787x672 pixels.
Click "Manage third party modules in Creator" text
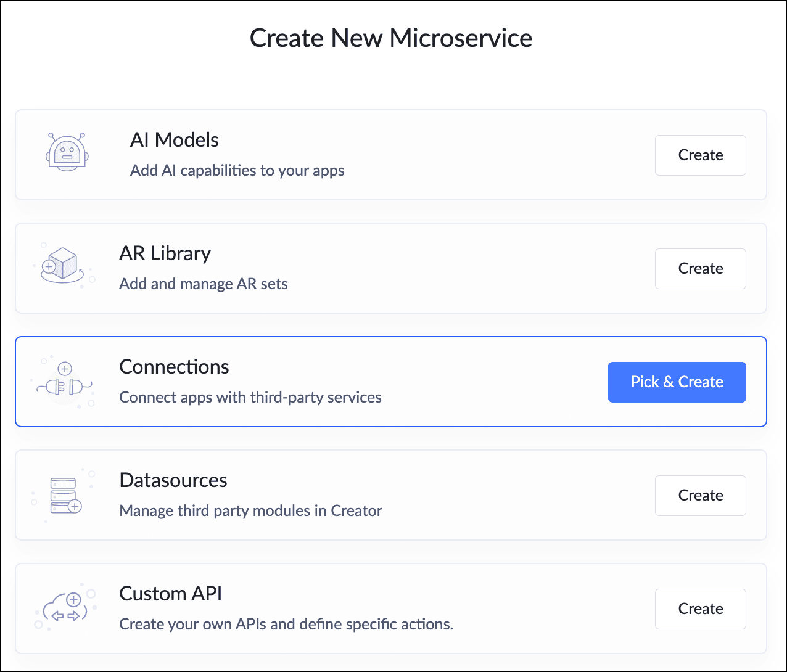[250, 511]
